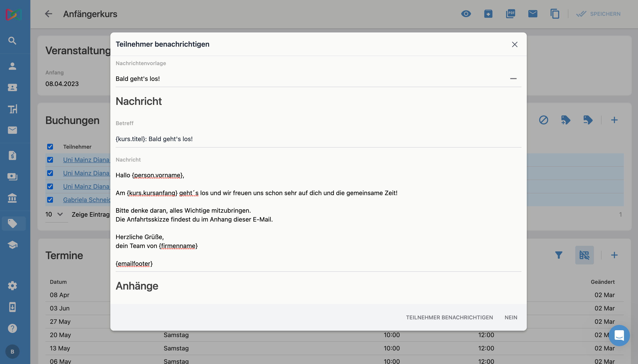Click the help question mark icon
Image resolution: width=638 pixels, height=364 pixels.
[x=12, y=328]
